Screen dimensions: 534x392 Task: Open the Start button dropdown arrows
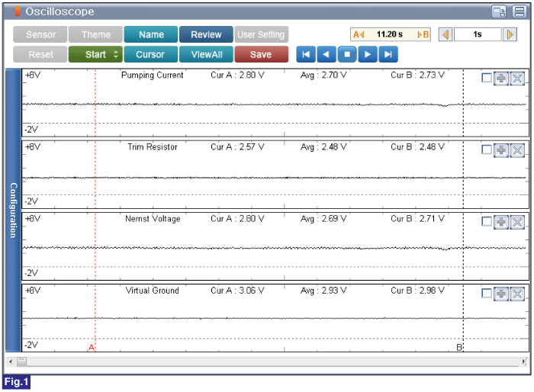pos(116,54)
